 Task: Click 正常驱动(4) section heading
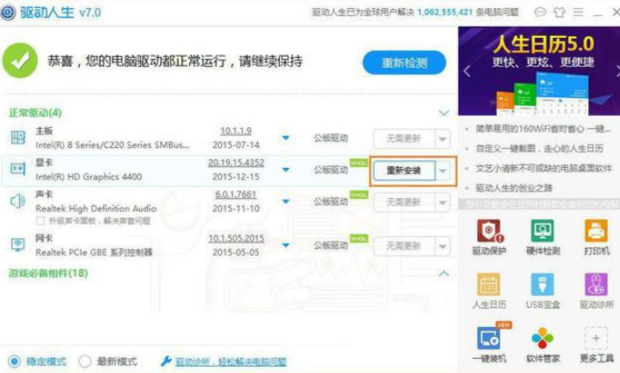click(35, 113)
